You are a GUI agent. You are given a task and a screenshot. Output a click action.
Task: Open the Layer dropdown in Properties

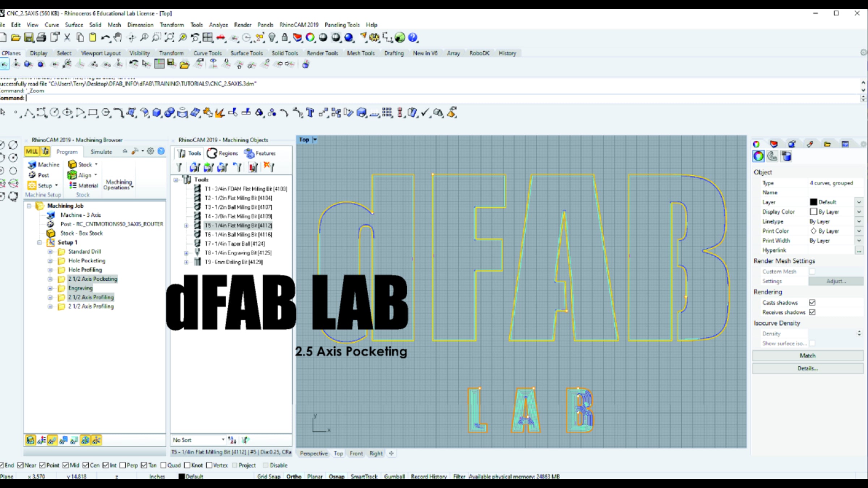click(859, 202)
